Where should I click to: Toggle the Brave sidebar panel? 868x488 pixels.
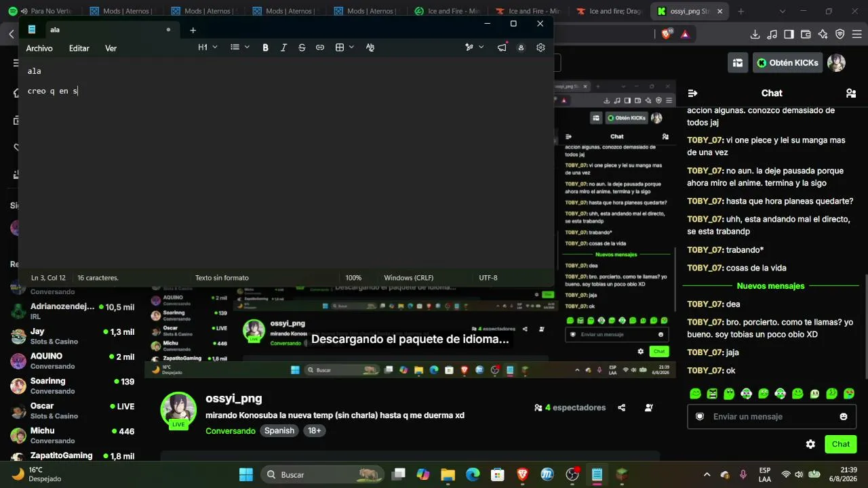[789, 34]
